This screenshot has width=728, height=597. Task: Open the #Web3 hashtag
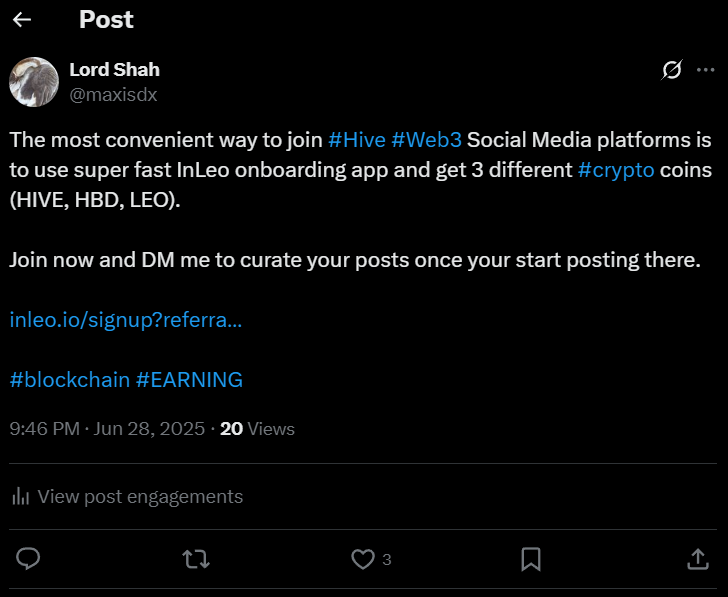click(x=426, y=140)
